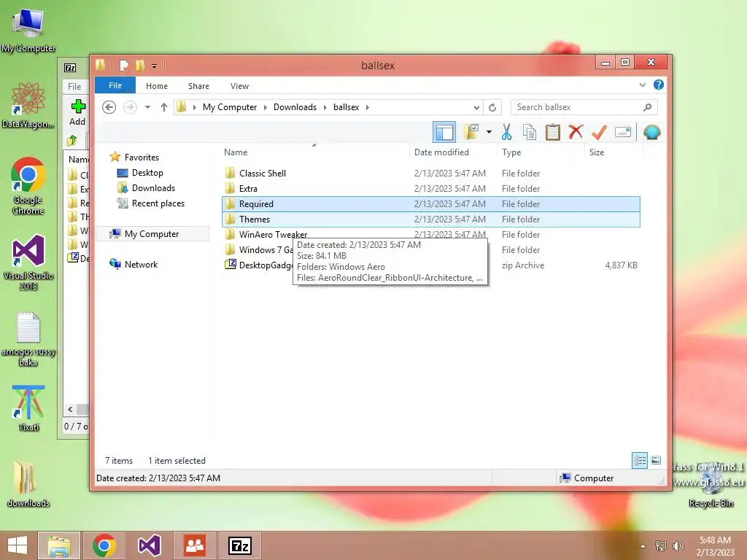The height and width of the screenshot is (560, 747).
Task: Click the Copy toolbar icon
Action: click(530, 132)
